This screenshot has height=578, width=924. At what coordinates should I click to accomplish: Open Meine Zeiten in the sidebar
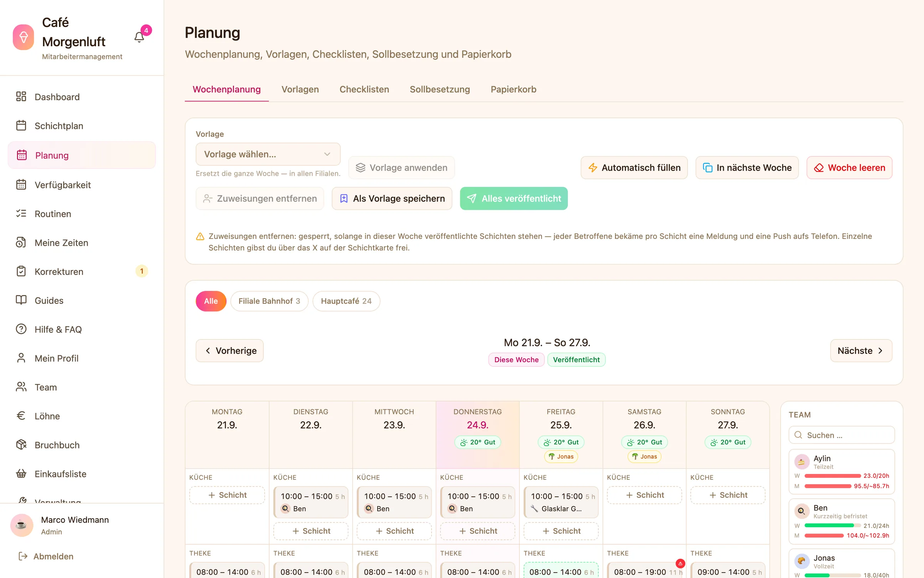(82, 243)
